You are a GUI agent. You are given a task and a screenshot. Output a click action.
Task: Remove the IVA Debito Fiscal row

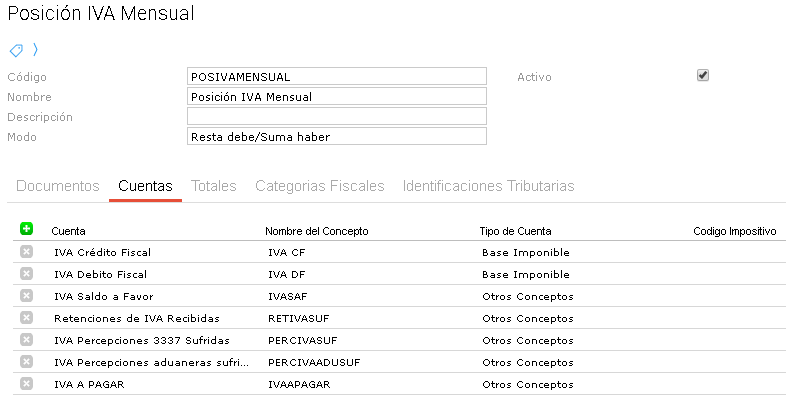(x=26, y=274)
